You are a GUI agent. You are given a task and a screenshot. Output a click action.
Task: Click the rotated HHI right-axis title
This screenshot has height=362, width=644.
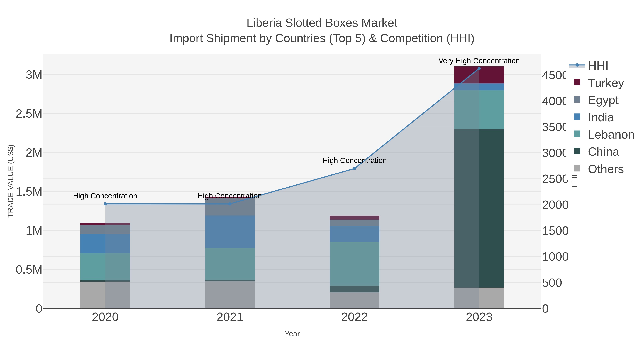574,181
